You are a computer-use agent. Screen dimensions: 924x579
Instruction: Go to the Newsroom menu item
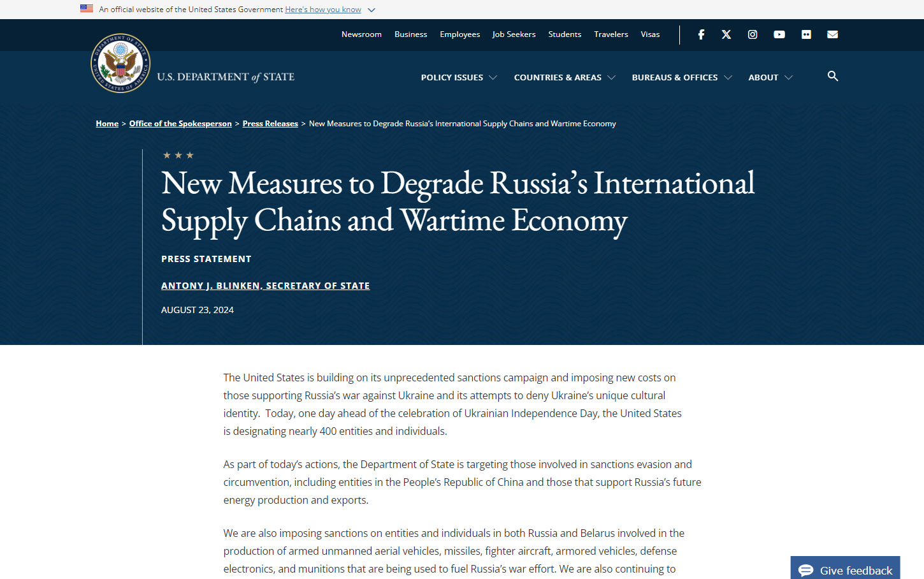tap(361, 34)
